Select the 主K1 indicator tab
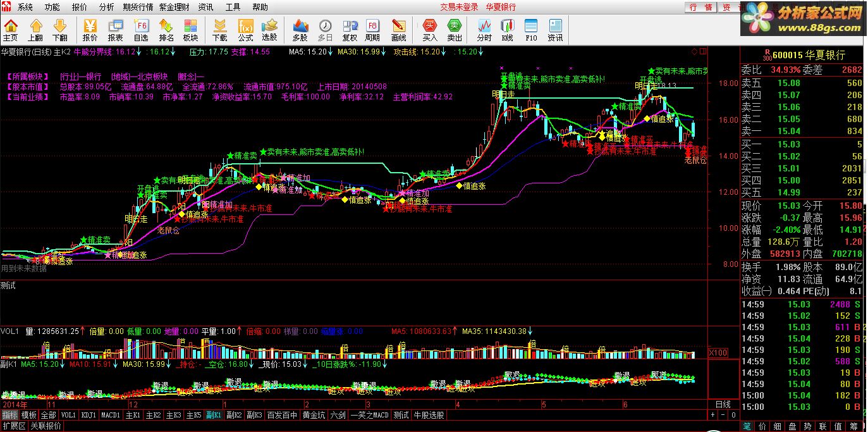868x432 pixels. (x=133, y=416)
